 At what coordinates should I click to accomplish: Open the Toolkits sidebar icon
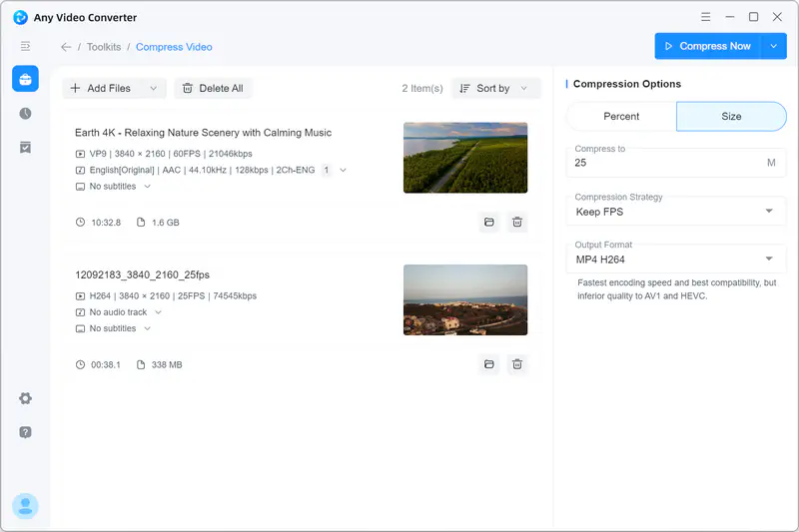tap(25, 79)
